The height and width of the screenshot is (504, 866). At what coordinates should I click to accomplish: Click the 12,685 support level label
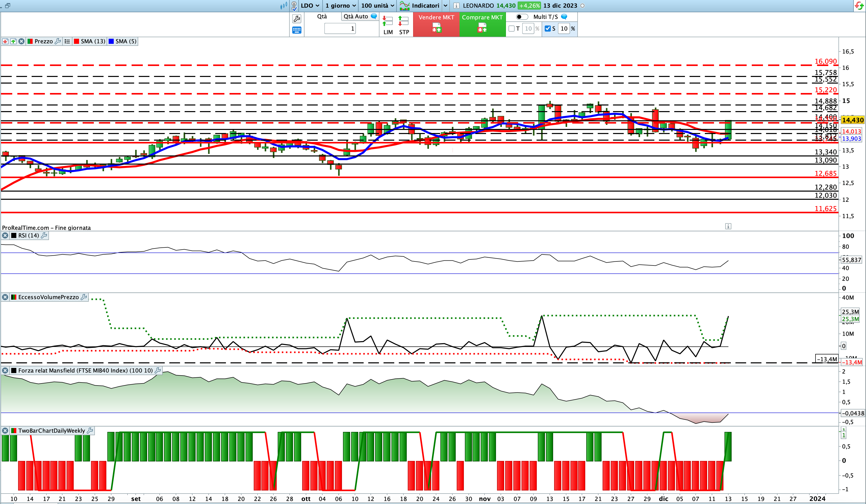[826, 173]
